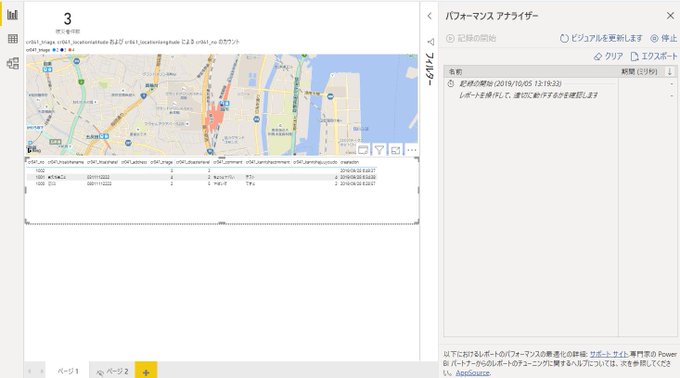This screenshot has width=680, height=378.
Task: Click the cr041_triage table column header
Action: [x=161, y=162]
